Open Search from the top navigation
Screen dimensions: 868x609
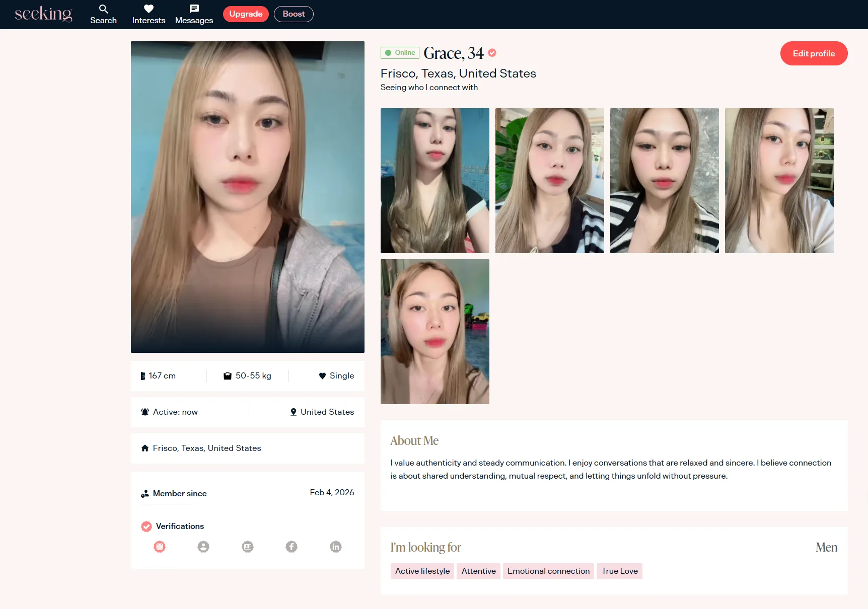click(103, 14)
